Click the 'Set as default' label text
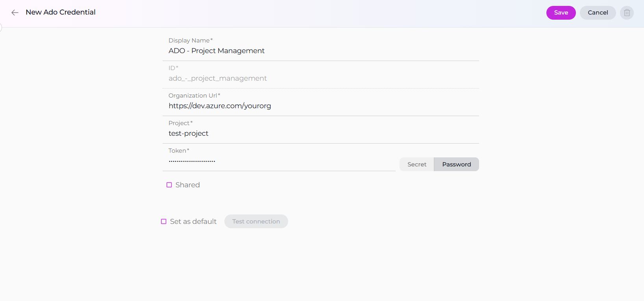Image resolution: width=644 pixels, height=301 pixels. point(193,222)
